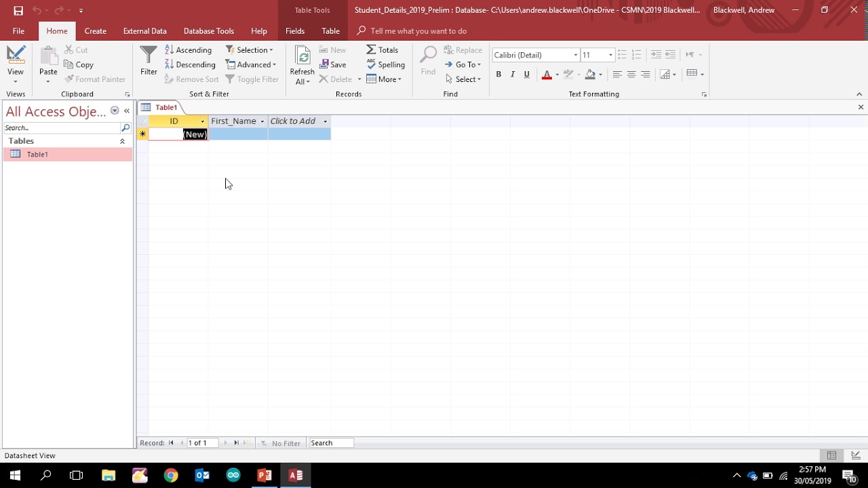Click the large Filter funnel icon
The width and height of the screenshot is (868, 488).
pyautogui.click(x=149, y=56)
